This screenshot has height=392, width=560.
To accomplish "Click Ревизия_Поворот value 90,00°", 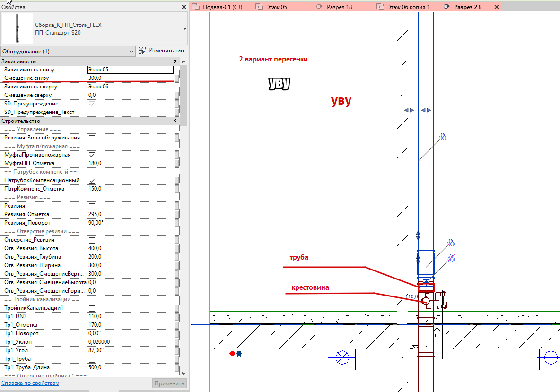I will (131, 222).
